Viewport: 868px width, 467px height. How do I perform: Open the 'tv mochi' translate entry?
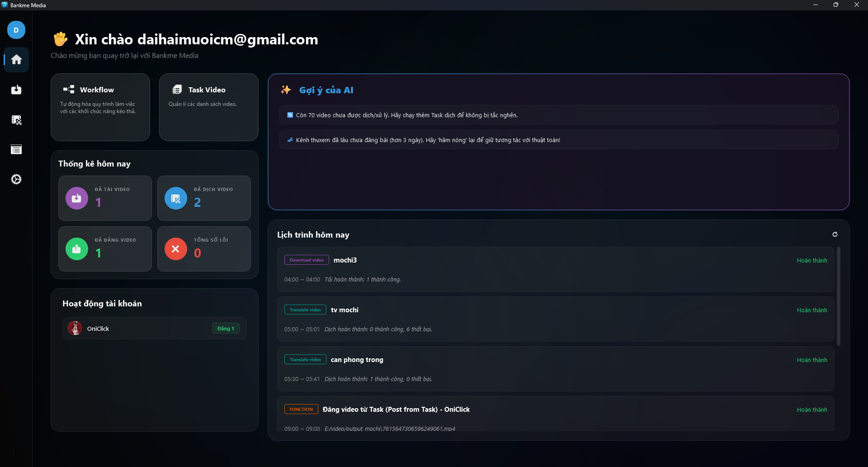pyautogui.click(x=555, y=319)
